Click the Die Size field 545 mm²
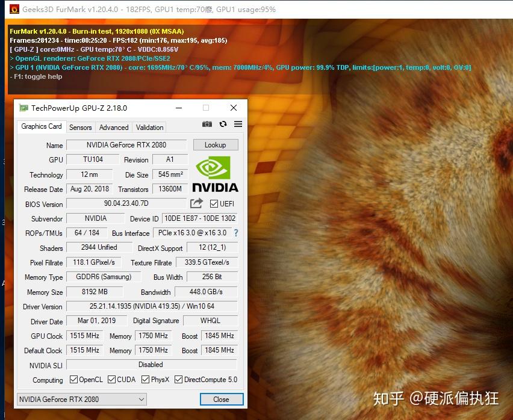Screen dimensions: 513x420 [170, 174]
